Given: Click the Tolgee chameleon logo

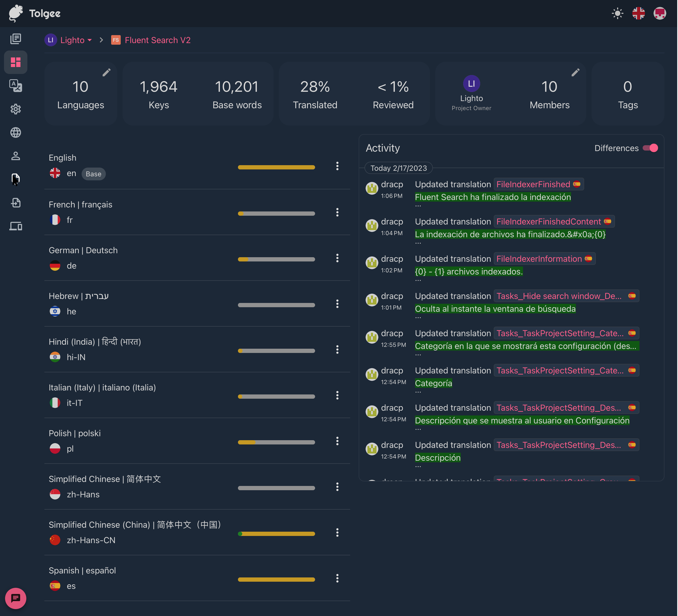Looking at the screenshot, I should click(15, 14).
